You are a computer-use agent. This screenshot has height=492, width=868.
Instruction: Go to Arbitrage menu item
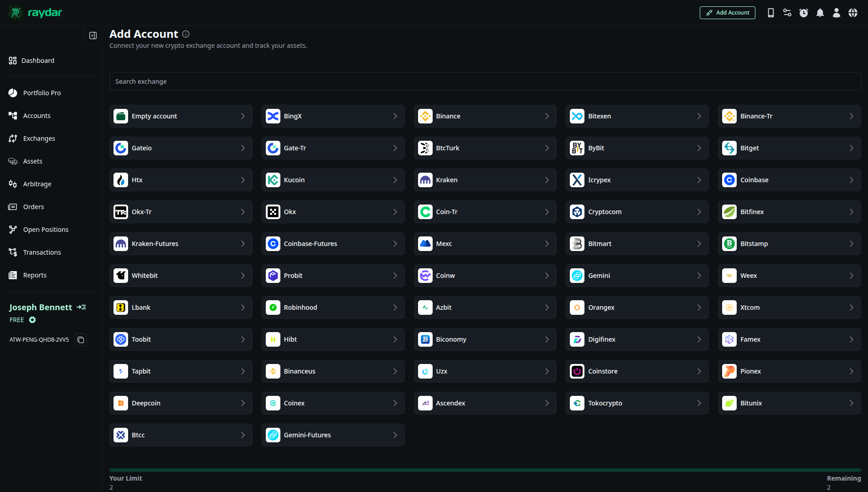(37, 184)
